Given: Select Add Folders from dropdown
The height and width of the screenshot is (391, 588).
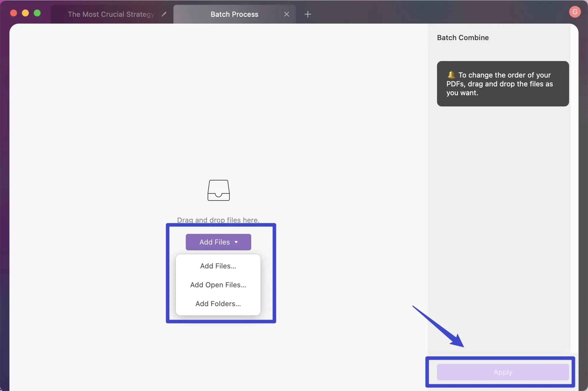Looking at the screenshot, I should (218, 303).
